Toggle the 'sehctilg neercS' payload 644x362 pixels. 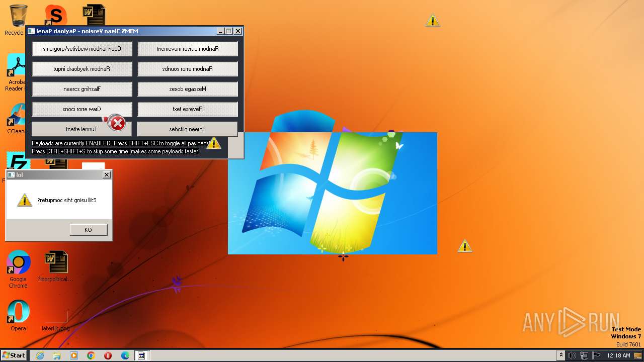pyautogui.click(x=188, y=129)
